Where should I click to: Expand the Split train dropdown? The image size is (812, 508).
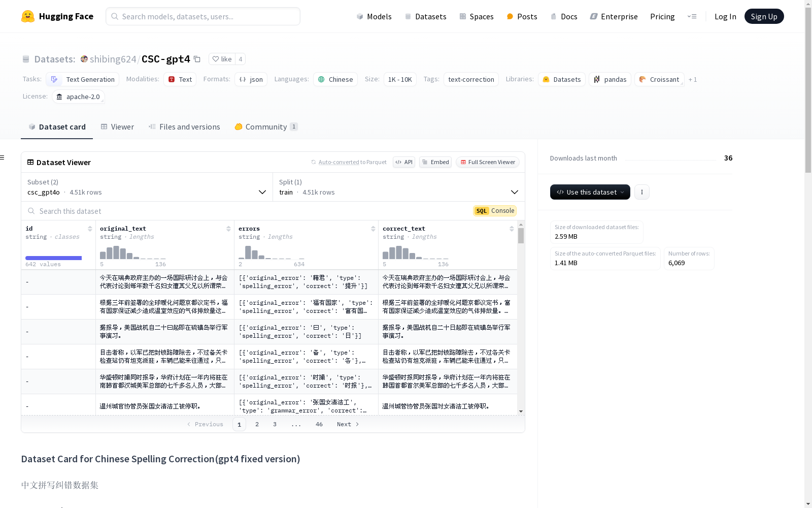tap(399, 187)
